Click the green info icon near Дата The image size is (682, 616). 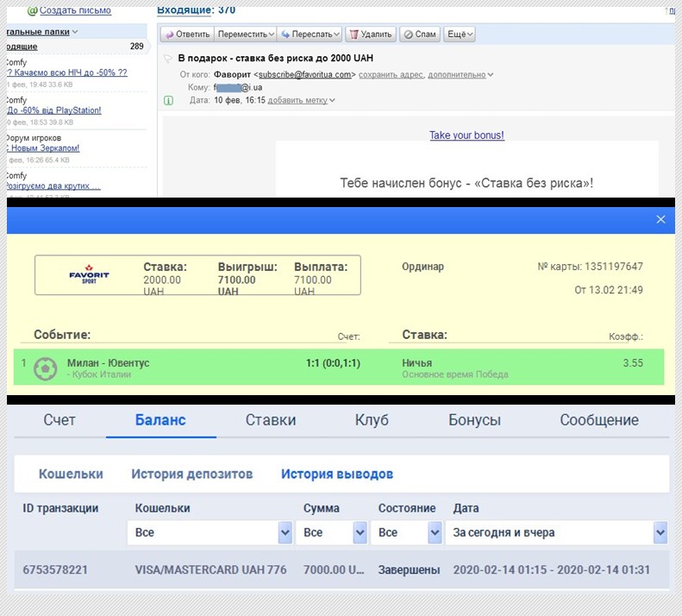click(168, 101)
